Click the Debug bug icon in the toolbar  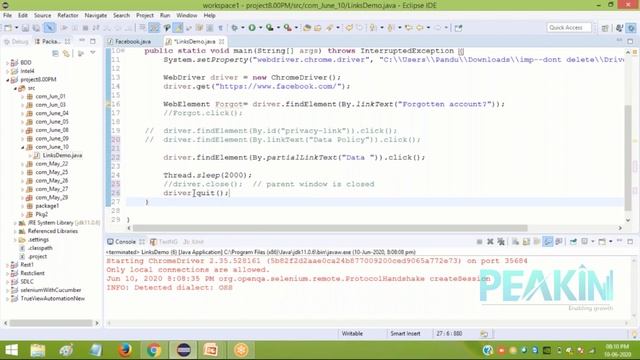(235, 28)
